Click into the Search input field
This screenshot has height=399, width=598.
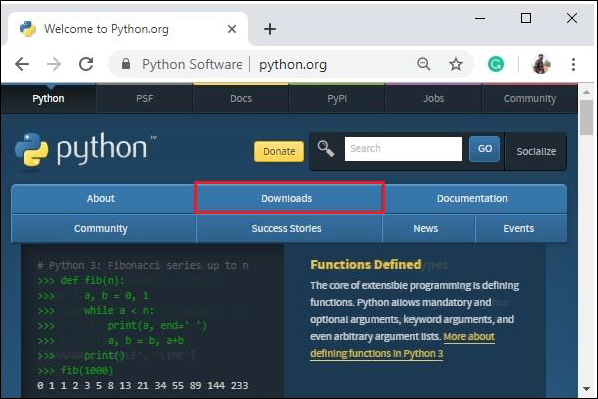[x=403, y=149]
